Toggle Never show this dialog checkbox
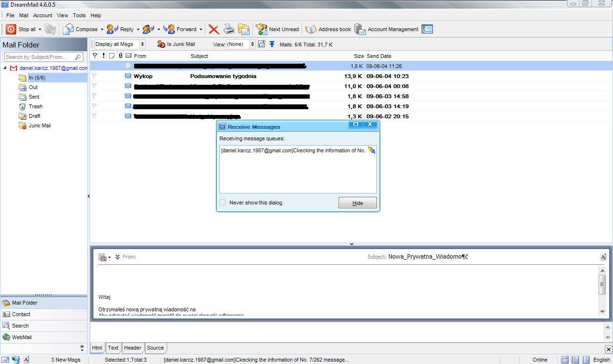The image size is (613, 364). (x=223, y=203)
